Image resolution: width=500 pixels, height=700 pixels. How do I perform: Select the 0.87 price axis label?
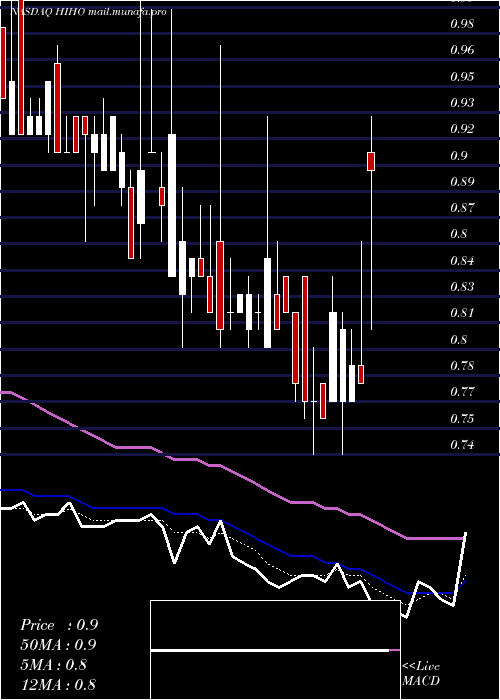[x=462, y=208]
